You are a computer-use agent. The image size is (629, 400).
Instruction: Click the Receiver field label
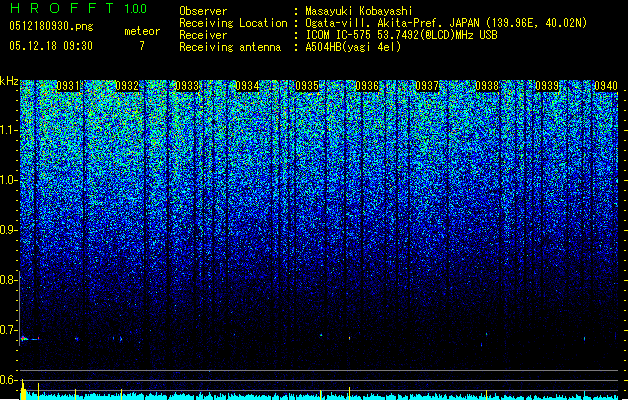click(x=203, y=35)
